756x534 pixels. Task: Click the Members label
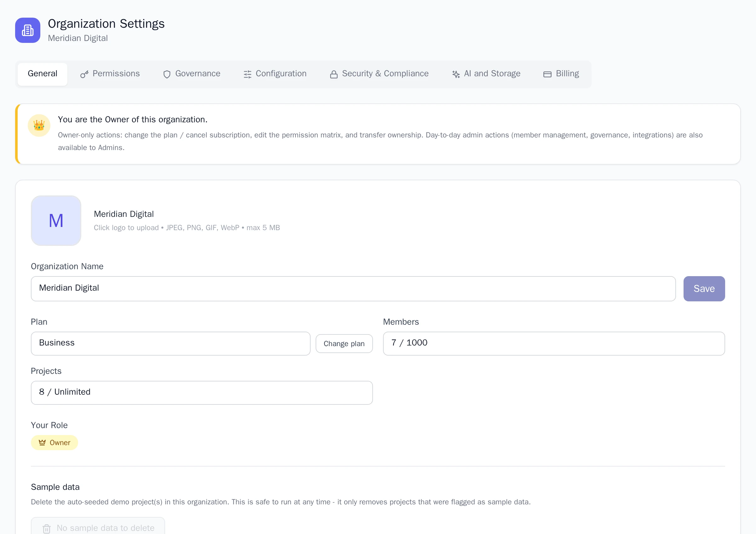[401, 322]
